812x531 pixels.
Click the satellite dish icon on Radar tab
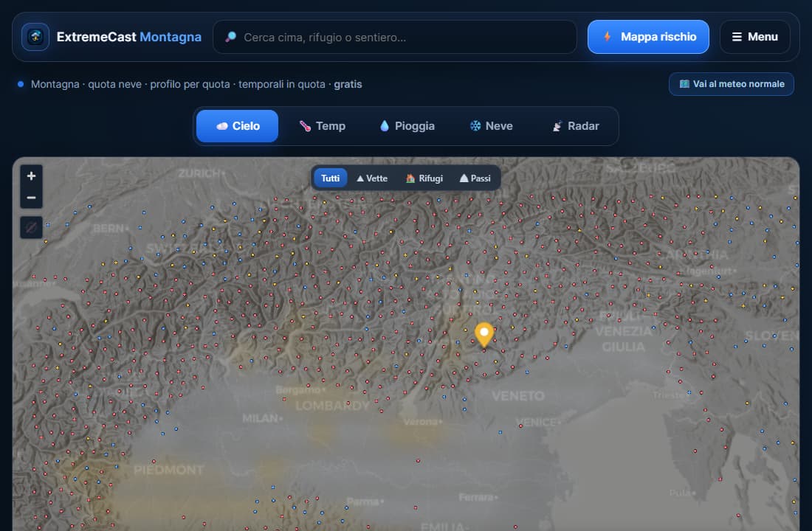(557, 126)
